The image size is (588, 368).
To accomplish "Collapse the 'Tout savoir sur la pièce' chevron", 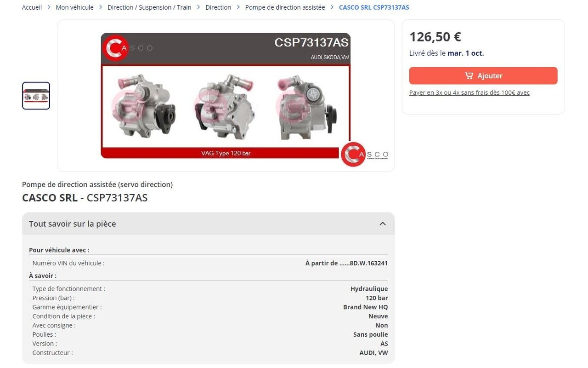I will 383,224.
